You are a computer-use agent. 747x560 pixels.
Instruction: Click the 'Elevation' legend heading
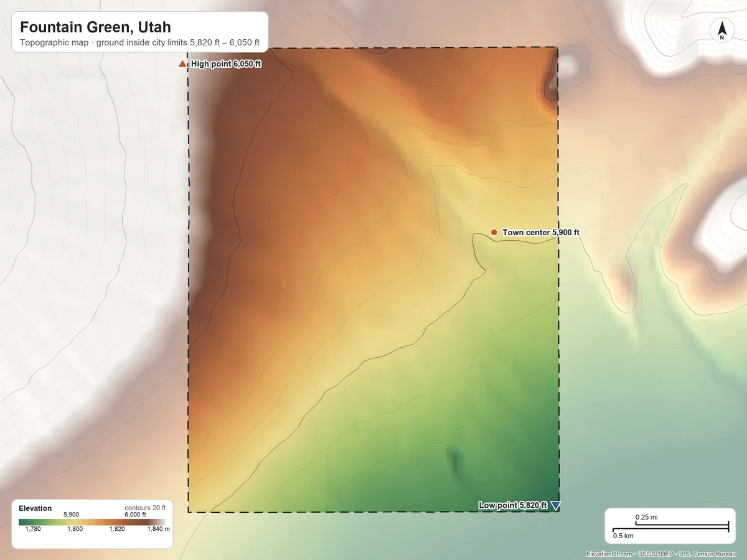point(35,508)
